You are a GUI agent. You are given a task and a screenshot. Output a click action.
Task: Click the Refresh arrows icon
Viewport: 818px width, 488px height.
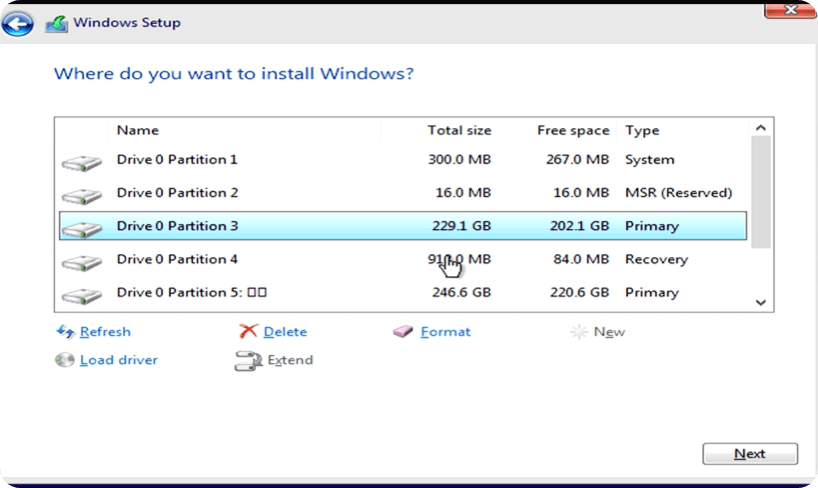click(66, 332)
